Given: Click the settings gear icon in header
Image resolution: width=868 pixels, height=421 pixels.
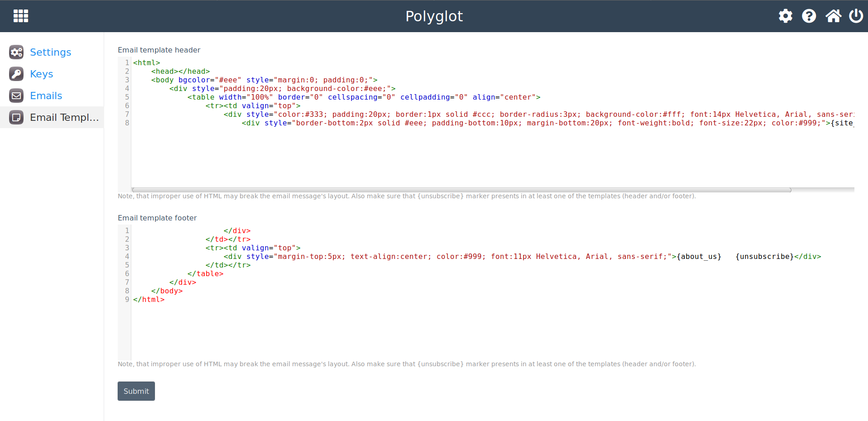Looking at the screenshot, I should [785, 16].
